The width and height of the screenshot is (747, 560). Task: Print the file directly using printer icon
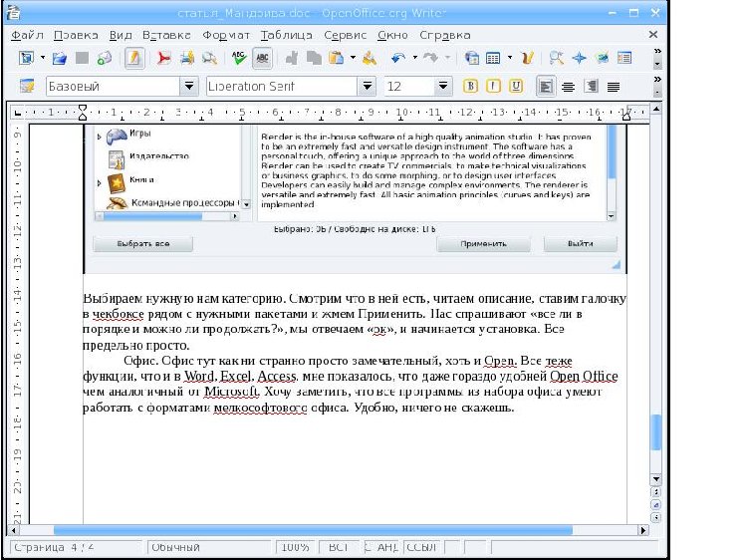[187, 58]
